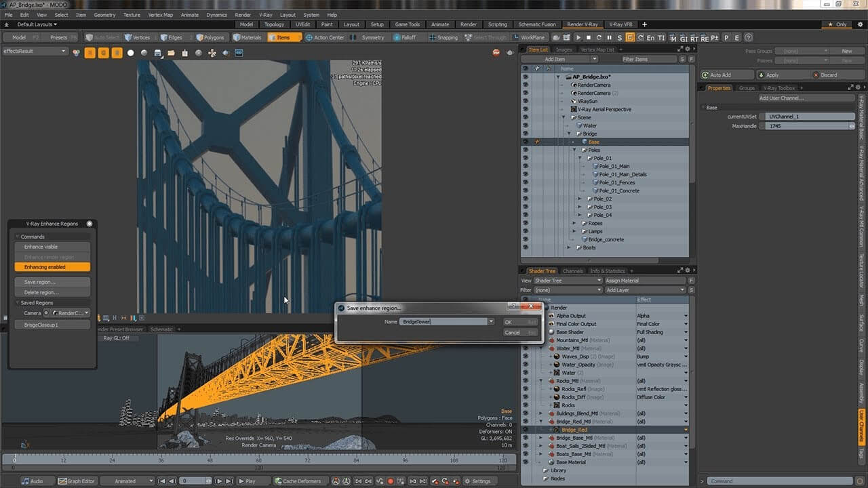Open the Graph Editor

tap(77, 481)
